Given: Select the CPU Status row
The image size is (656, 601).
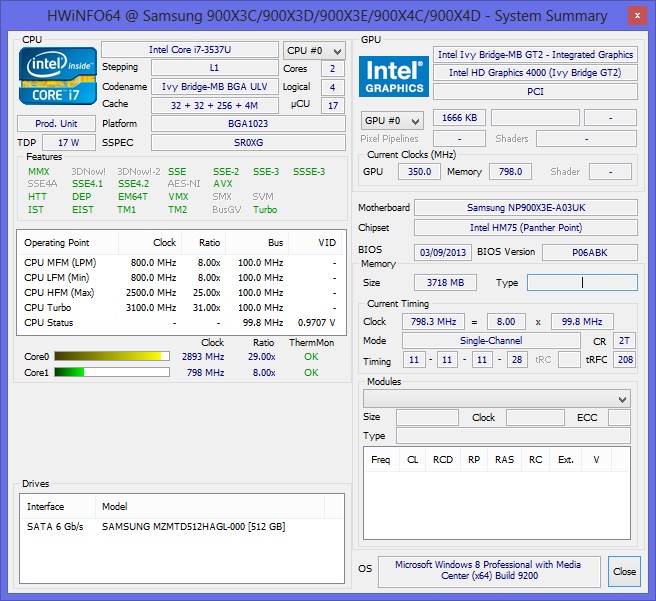Looking at the screenshot, I should point(180,323).
